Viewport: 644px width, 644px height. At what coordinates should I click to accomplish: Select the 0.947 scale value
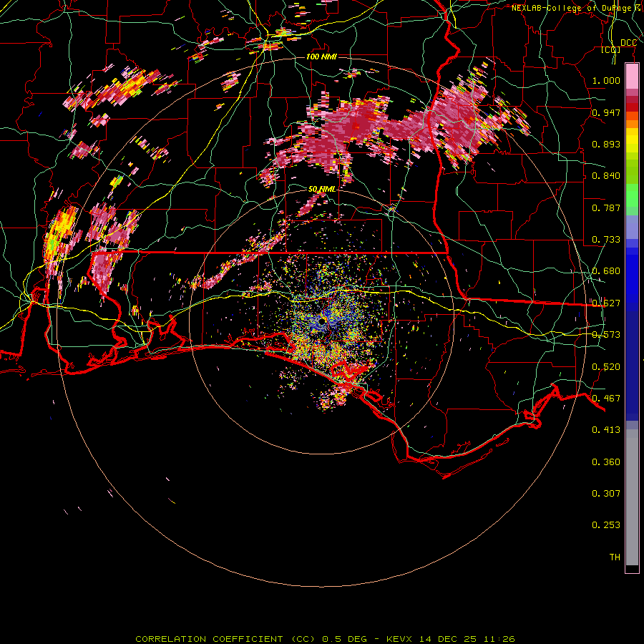point(606,112)
